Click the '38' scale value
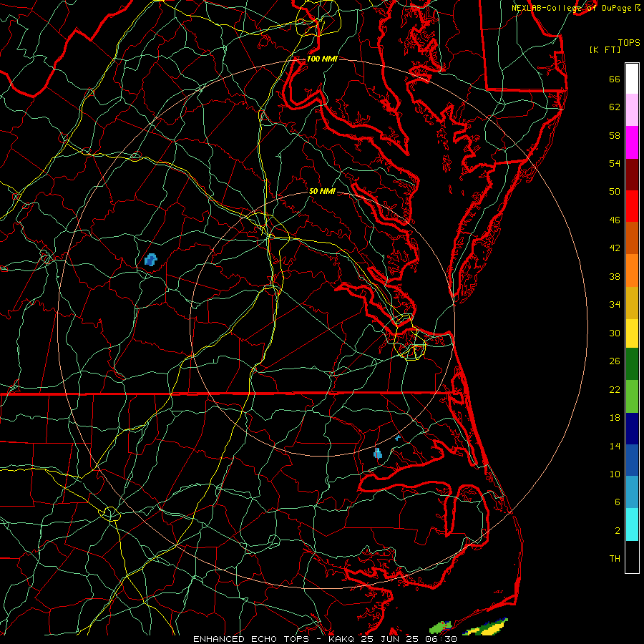The height and width of the screenshot is (644, 644). coord(615,276)
